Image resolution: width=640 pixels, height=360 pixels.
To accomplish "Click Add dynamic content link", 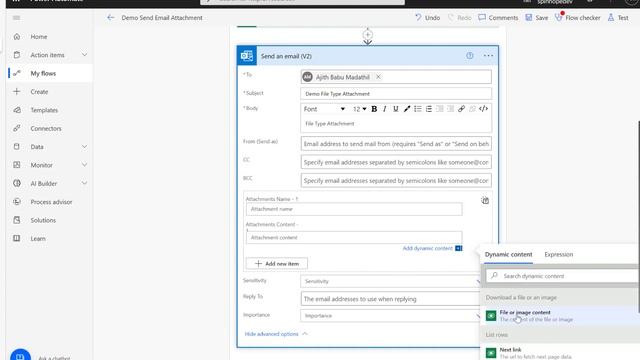I will point(427,248).
